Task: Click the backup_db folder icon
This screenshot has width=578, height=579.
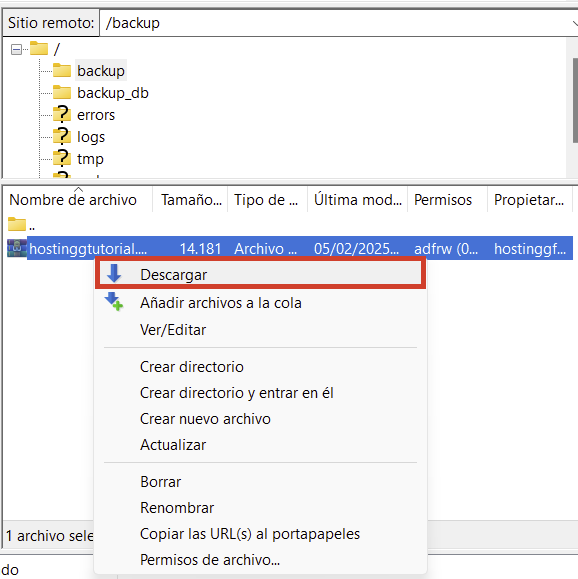Action: [x=62, y=92]
